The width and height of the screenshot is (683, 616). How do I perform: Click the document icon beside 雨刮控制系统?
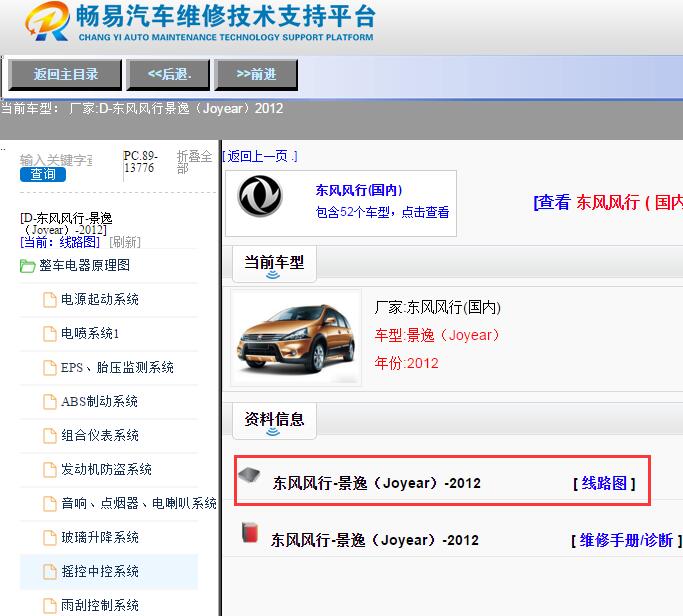50,606
